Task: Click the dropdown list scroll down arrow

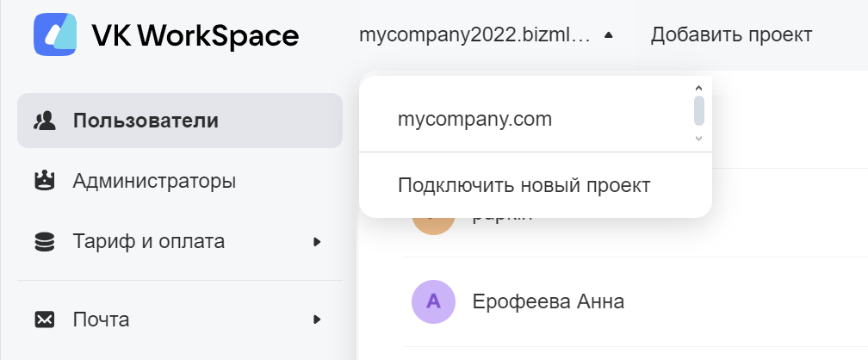Action: (698, 138)
